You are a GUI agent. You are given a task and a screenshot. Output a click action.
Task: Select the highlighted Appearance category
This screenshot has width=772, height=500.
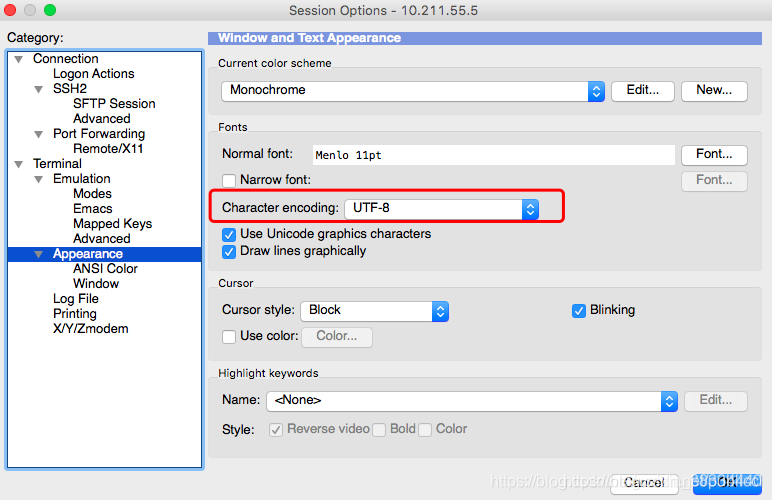pos(88,254)
